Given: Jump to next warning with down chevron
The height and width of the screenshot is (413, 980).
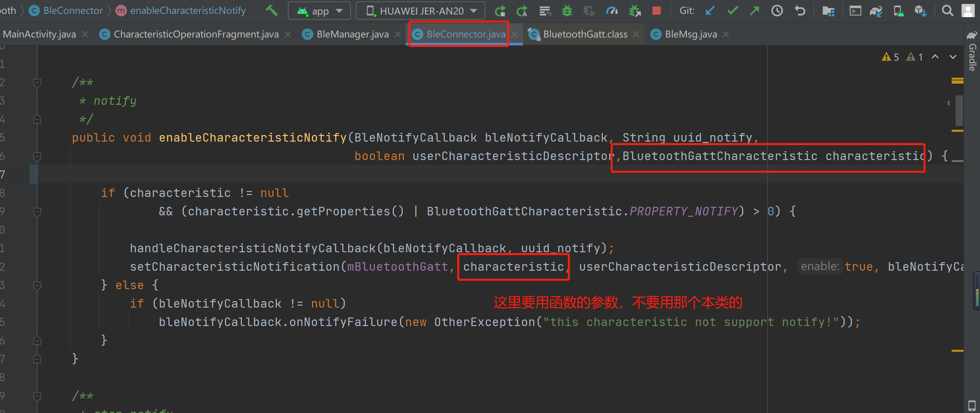Looking at the screenshot, I should point(953,57).
